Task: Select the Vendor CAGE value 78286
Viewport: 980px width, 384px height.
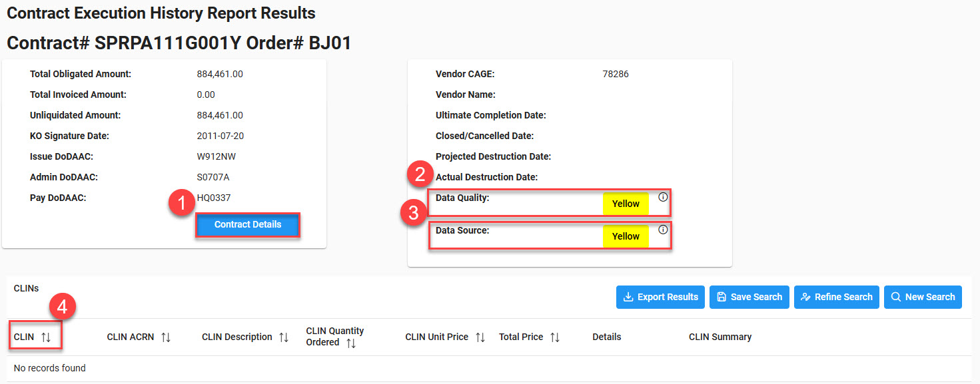Action: (x=615, y=74)
